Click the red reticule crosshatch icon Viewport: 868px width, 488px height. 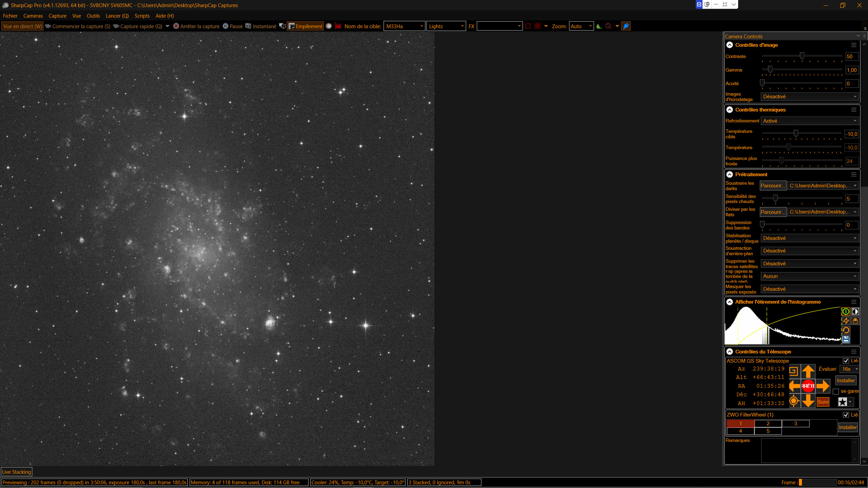click(x=537, y=26)
